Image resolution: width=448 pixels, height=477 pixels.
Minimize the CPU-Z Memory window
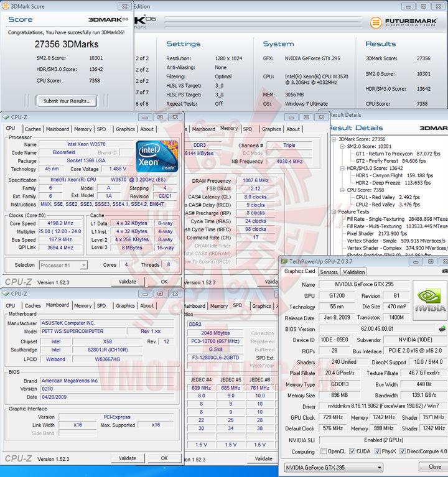point(291,117)
